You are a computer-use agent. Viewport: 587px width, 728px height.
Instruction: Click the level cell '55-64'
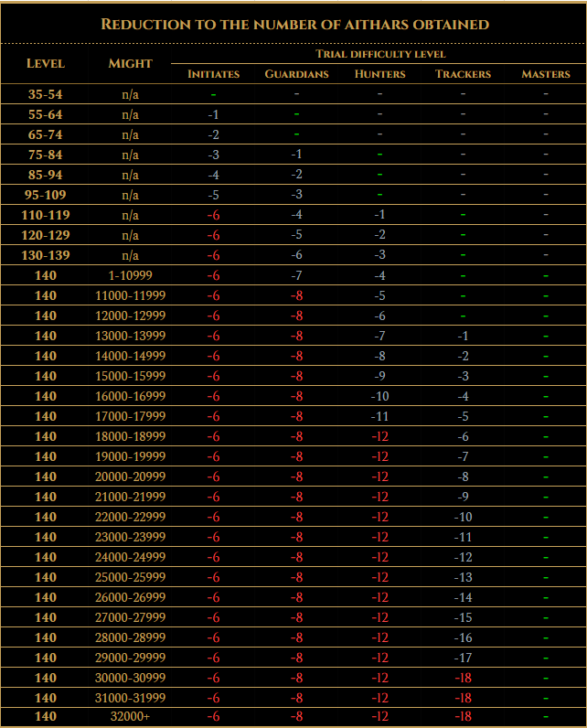46,114
